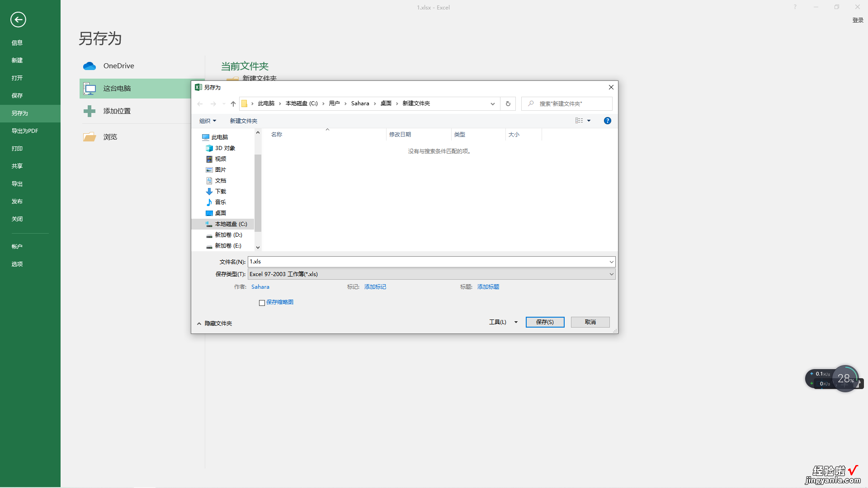Click the back arrow circle in Excel backstage
Image resolution: width=868 pixels, height=488 pixels.
pos(18,19)
